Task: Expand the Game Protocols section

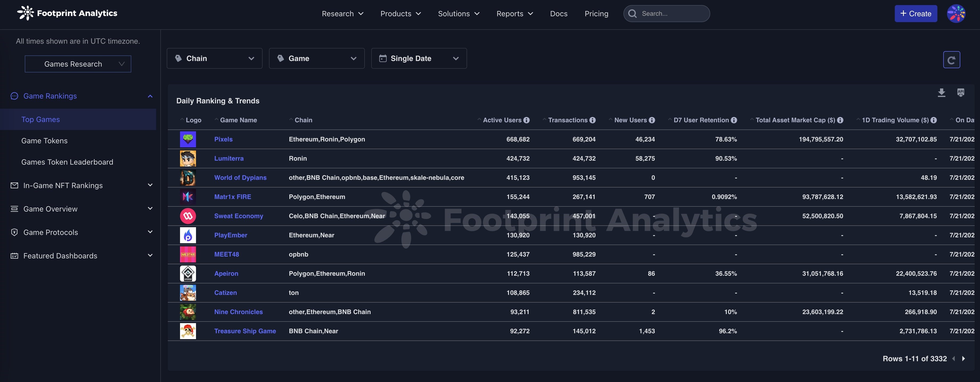Action: point(150,232)
